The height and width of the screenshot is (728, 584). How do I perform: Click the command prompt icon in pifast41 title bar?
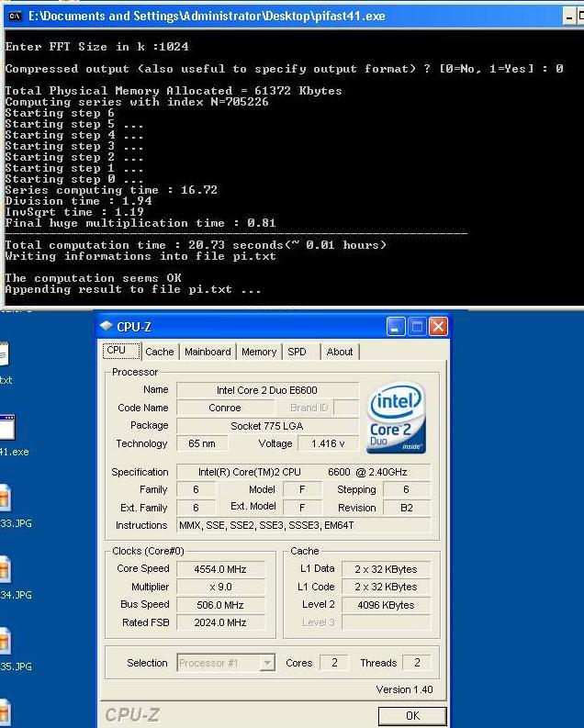click(x=15, y=17)
